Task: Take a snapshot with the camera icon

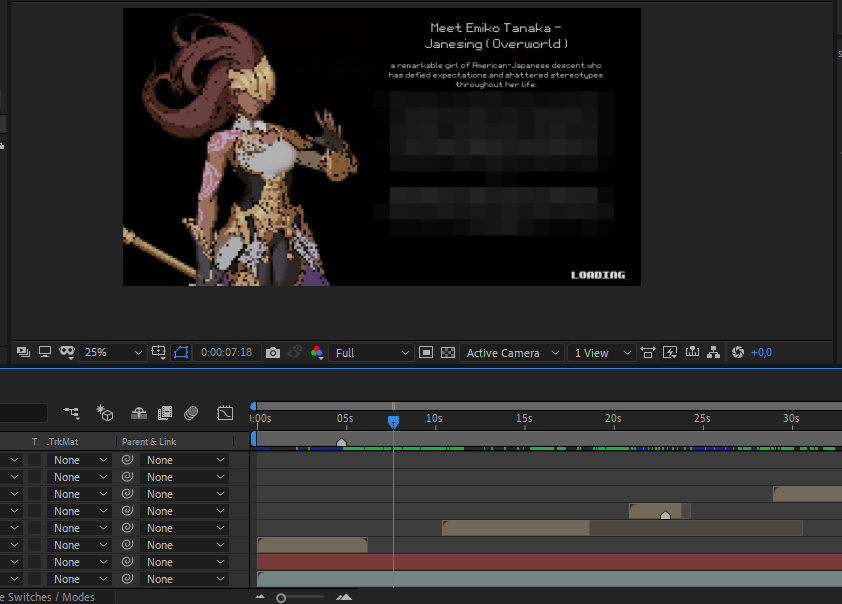Action: (273, 353)
